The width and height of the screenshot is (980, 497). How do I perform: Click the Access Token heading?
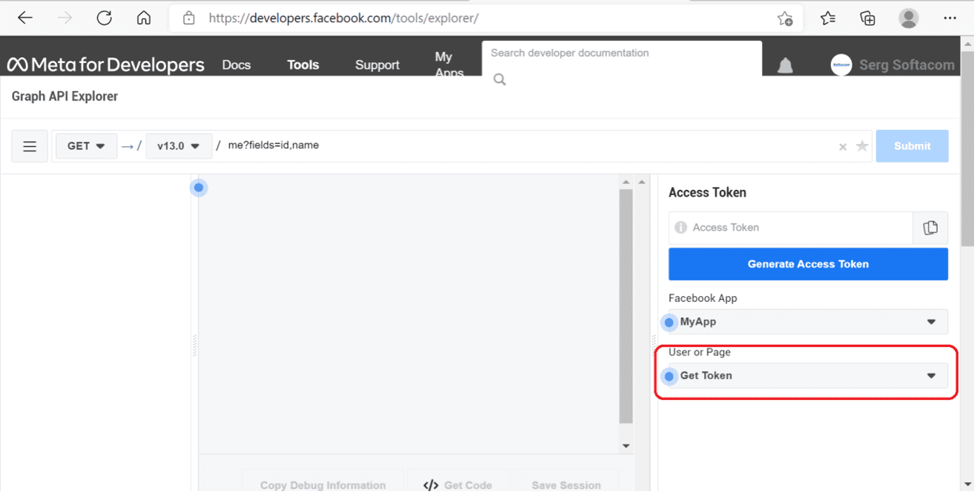pyautogui.click(x=707, y=193)
